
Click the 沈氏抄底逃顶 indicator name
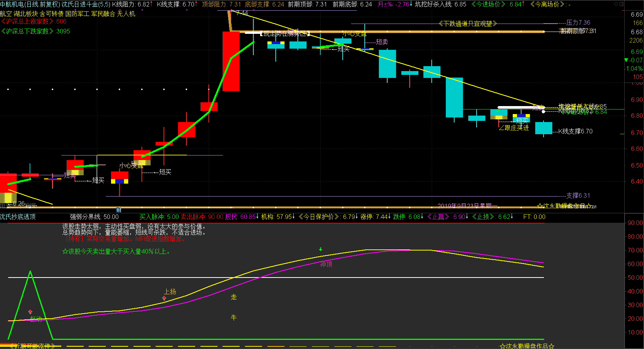click(18, 217)
